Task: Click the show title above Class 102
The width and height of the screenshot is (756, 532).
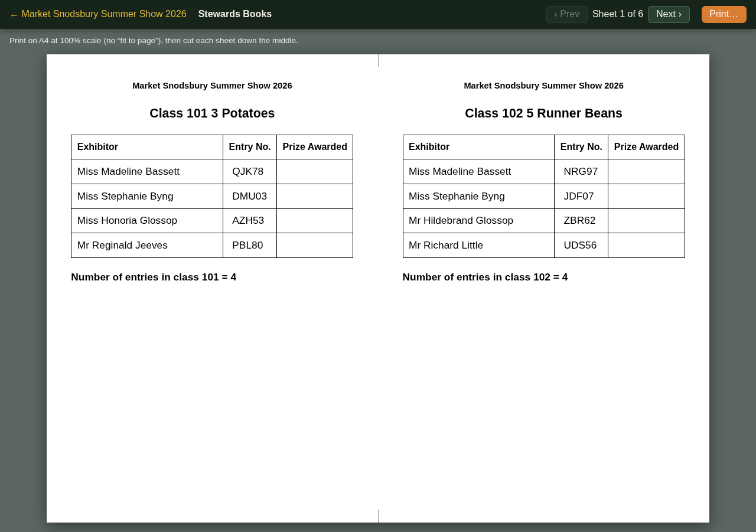Action: pos(543,86)
